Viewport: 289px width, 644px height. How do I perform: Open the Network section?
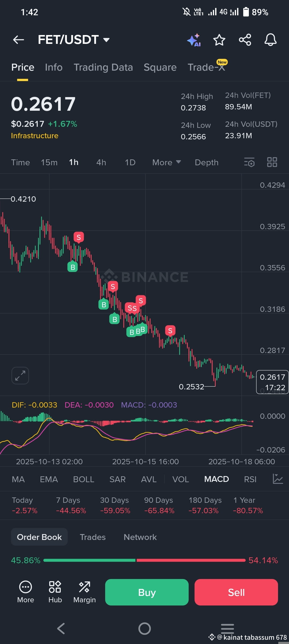click(140, 537)
